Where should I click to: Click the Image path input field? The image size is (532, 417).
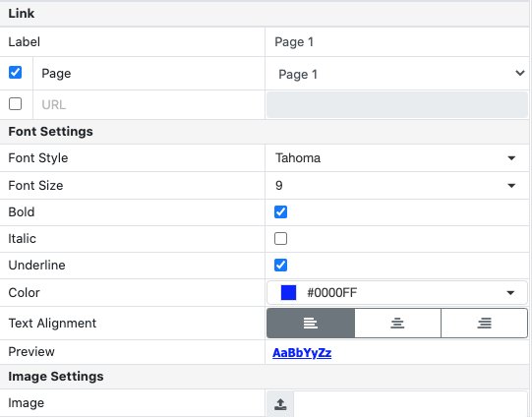[410, 404]
